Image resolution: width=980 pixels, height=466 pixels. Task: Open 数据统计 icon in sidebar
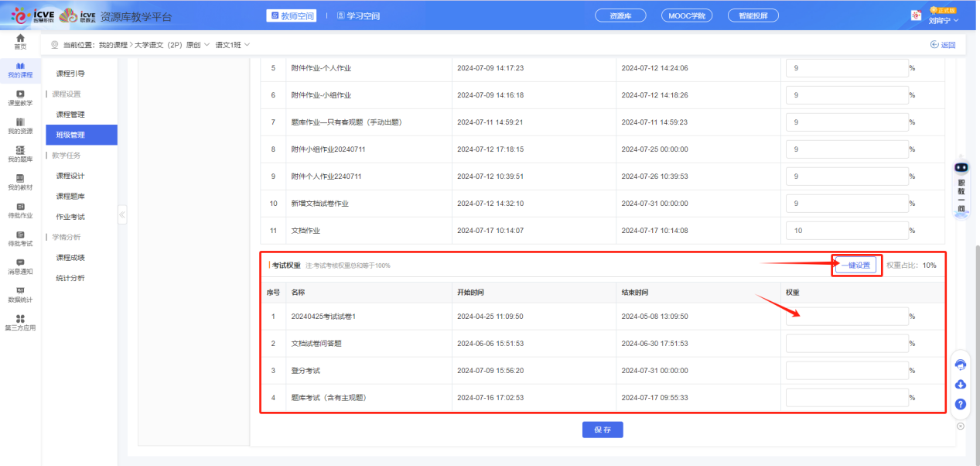point(20,294)
